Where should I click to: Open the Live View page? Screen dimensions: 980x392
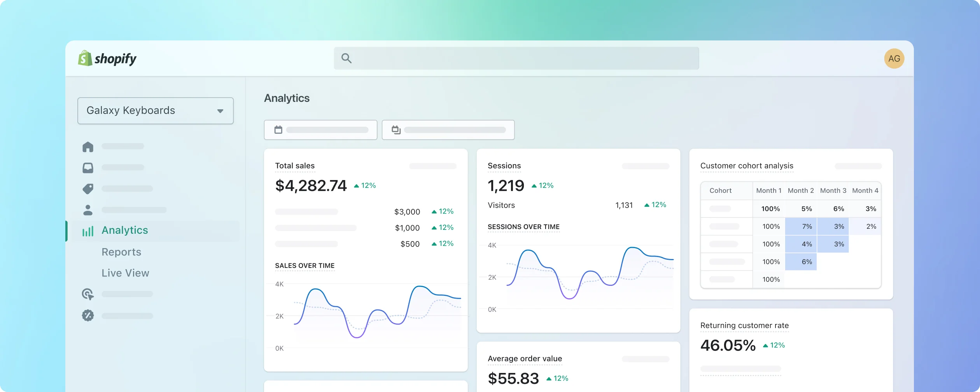click(x=125, y=273)
